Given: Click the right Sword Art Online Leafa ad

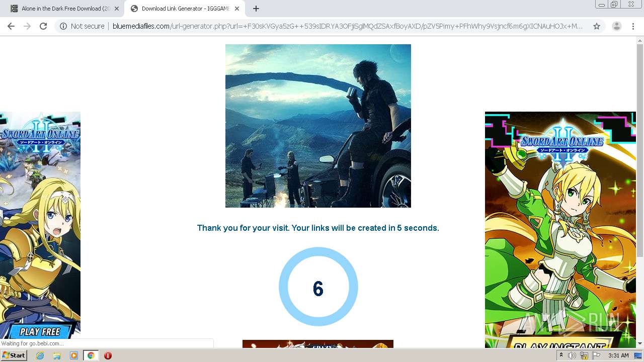Looking at the screenshot, I should 560,230.
